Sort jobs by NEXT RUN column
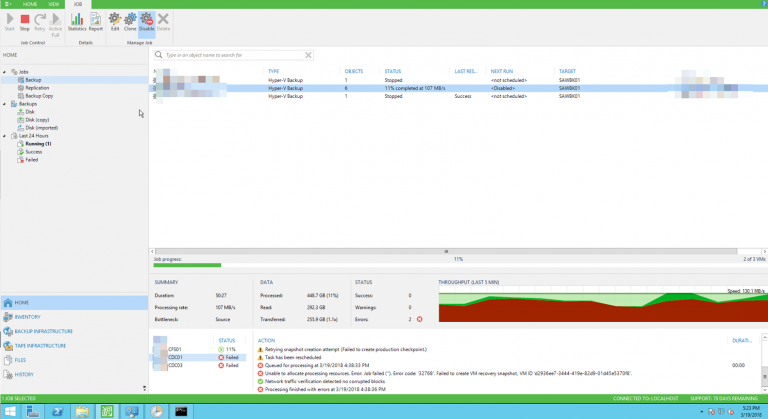Screen dimensions: 768x419 coord(502,71)
